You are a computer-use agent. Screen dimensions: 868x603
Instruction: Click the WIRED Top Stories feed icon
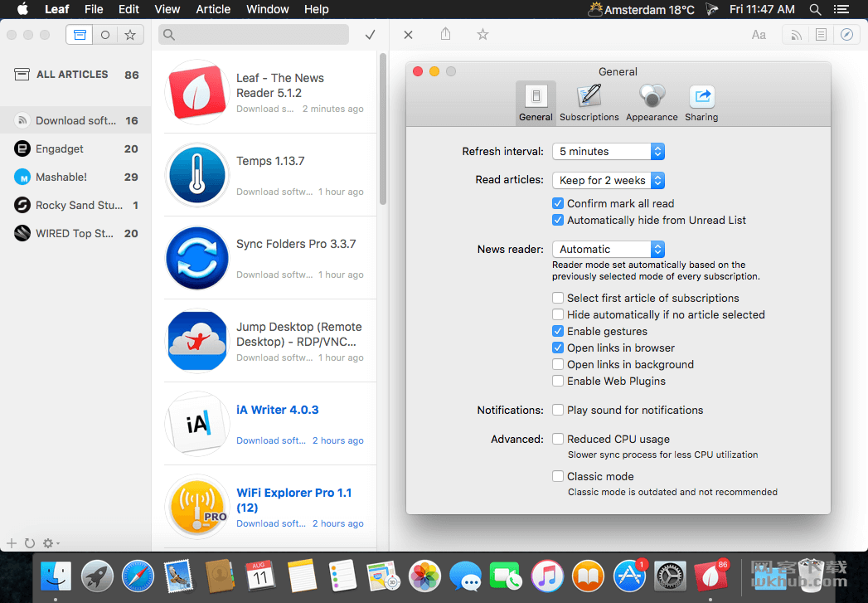tap(22, 233)
